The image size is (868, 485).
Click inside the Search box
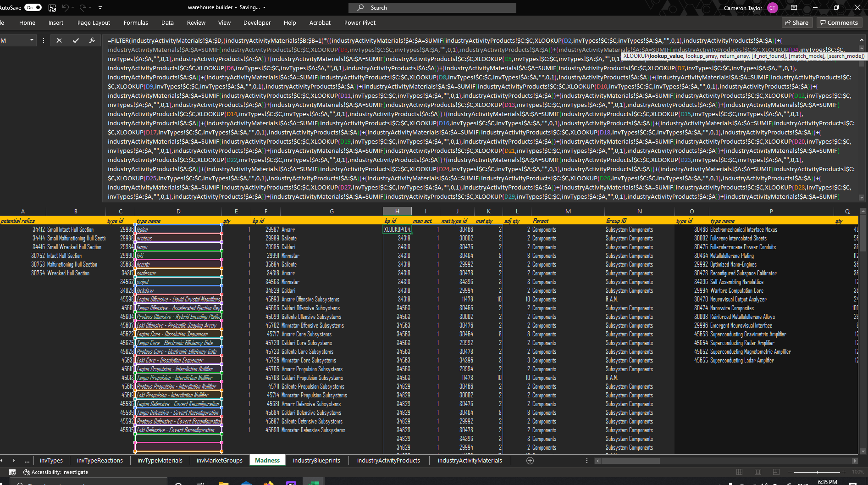(433, 8)
